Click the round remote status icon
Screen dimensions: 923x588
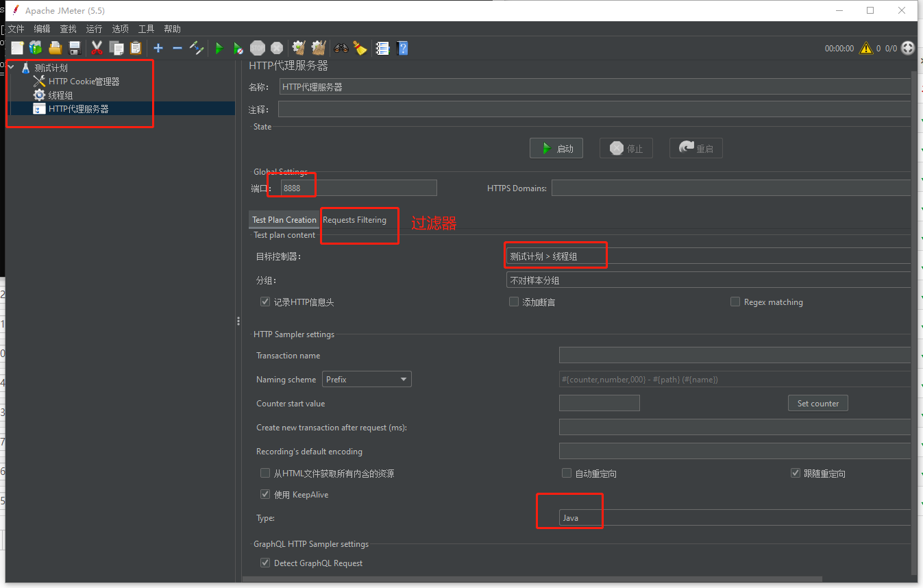(908, 48)
